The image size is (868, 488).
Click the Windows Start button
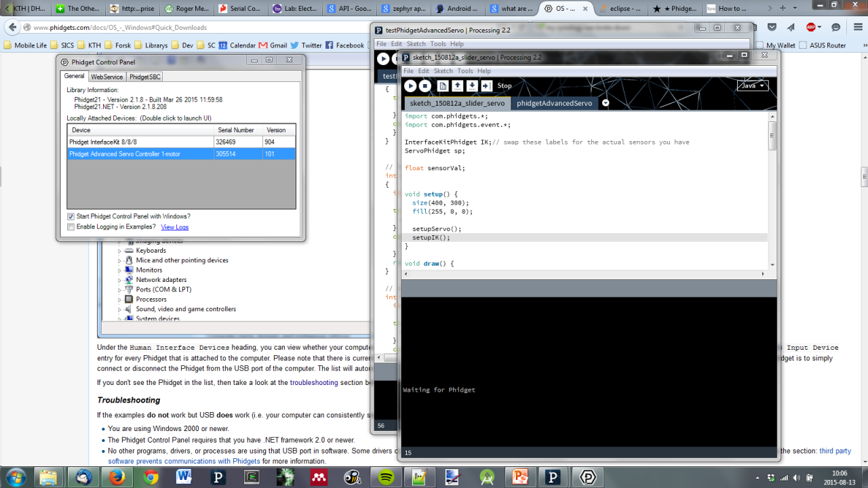[x=15, y=476]
